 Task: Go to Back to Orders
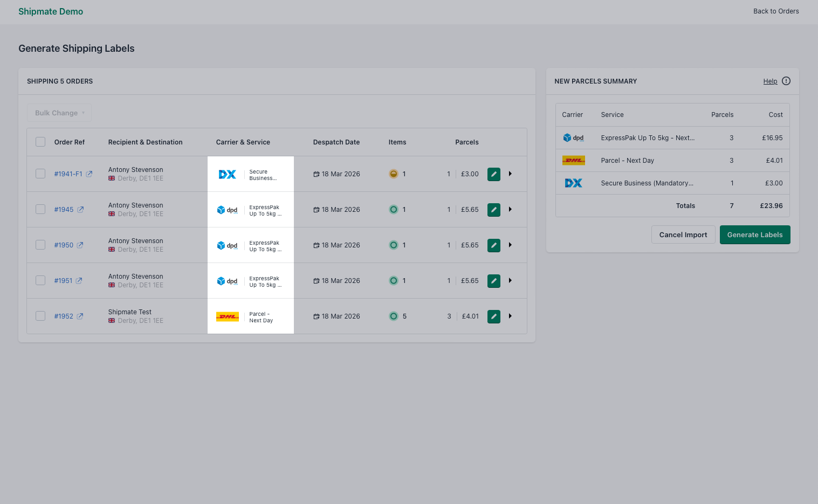[776, 11]
